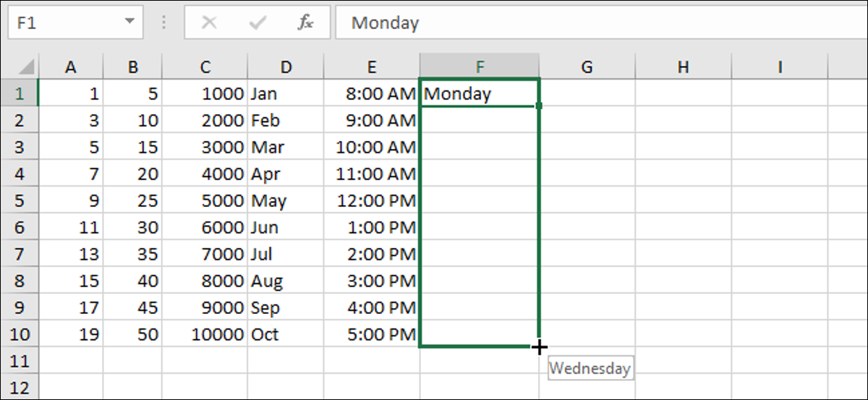Select column F header
Screen dimensions: 868x400
[479, 67]
